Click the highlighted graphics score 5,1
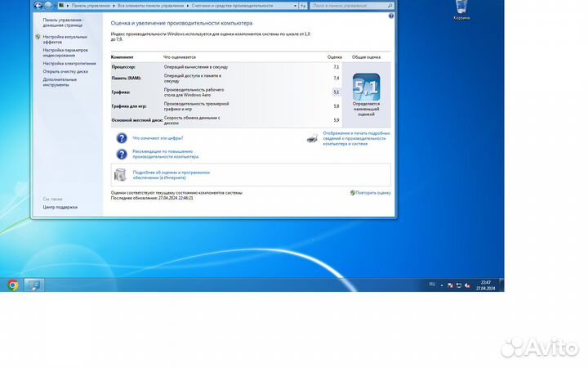The height and width of the screenshot is (368, 588). 336,92
